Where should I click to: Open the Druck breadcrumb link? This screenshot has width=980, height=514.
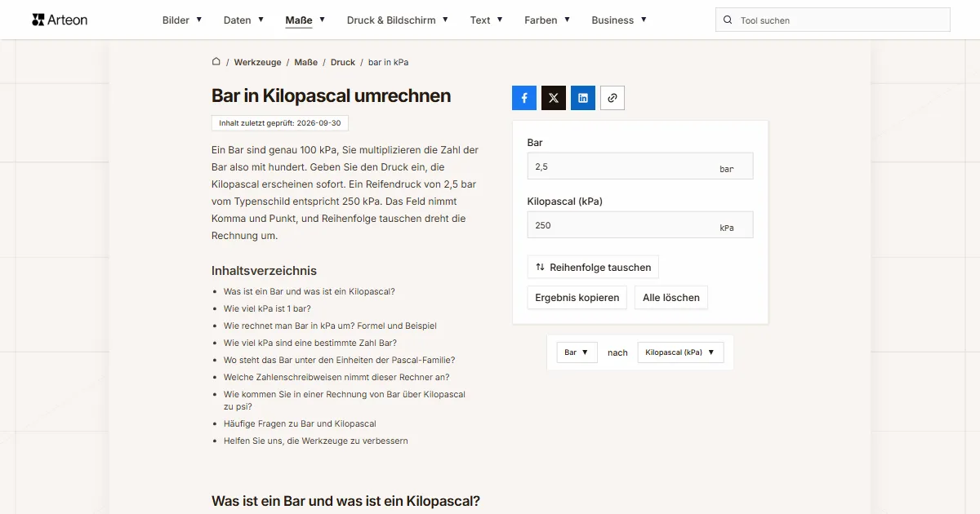tap(343, 62)
